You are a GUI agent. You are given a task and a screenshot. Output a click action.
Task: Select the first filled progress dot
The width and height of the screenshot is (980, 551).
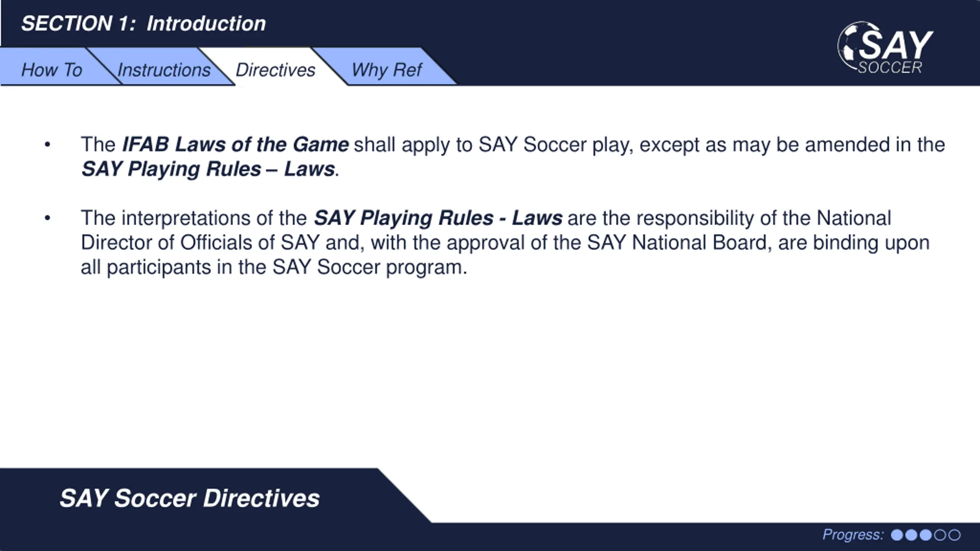coord(897,535)
